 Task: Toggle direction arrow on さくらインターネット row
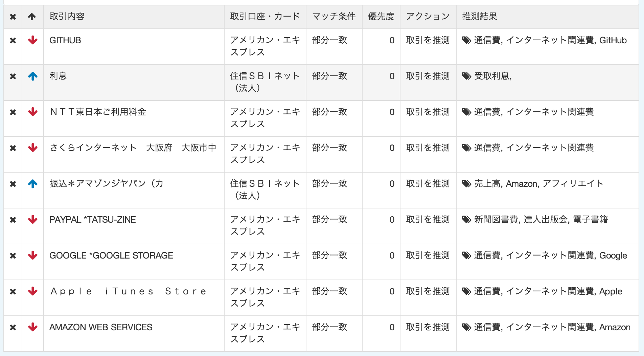click(x=32, y=148)
